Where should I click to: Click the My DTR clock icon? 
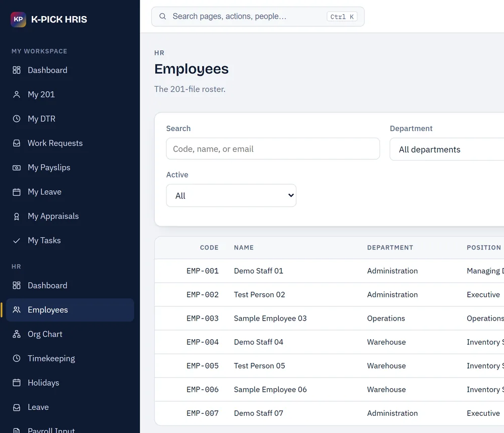point(17,119)
